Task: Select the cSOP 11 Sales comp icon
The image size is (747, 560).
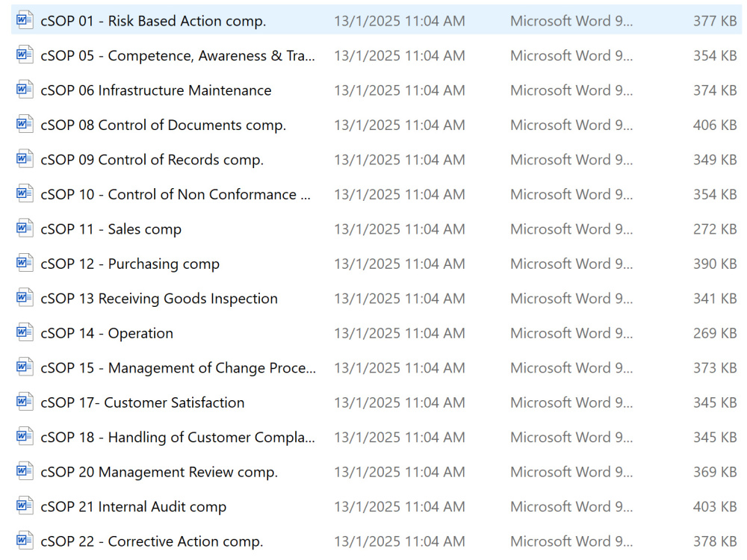Action: pyautogui.click(x=25, y=228)
